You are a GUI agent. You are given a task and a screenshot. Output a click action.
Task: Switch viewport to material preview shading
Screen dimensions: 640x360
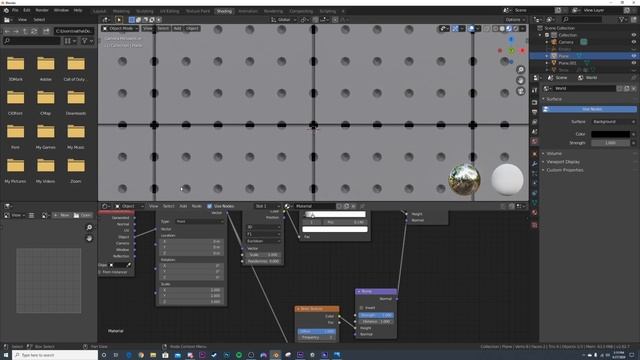509,29
